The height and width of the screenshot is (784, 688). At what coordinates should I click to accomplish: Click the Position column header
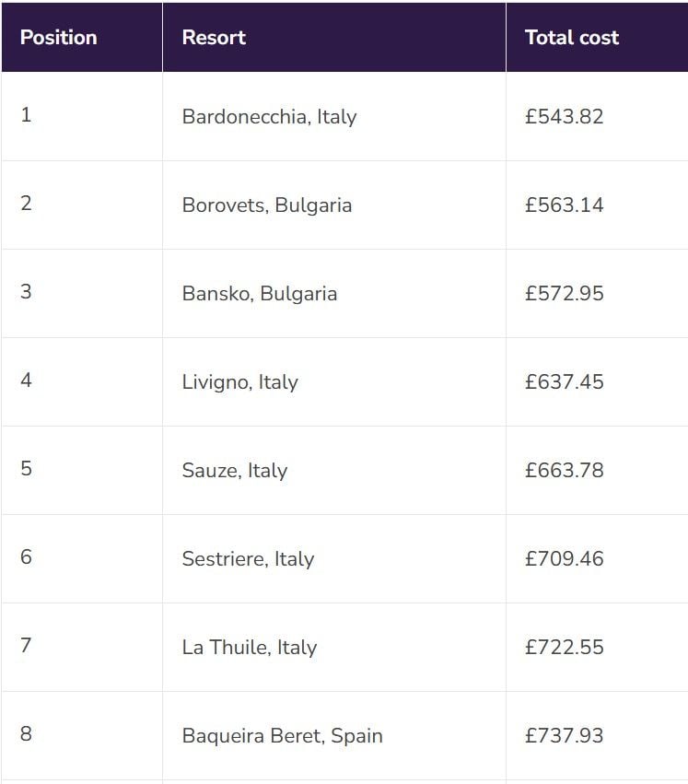[x=82, y=38]
